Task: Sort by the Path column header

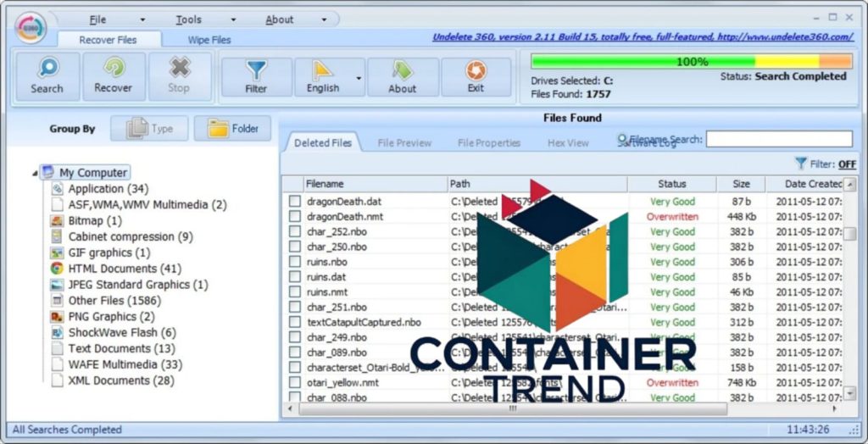Action: (x=537, y=184)
